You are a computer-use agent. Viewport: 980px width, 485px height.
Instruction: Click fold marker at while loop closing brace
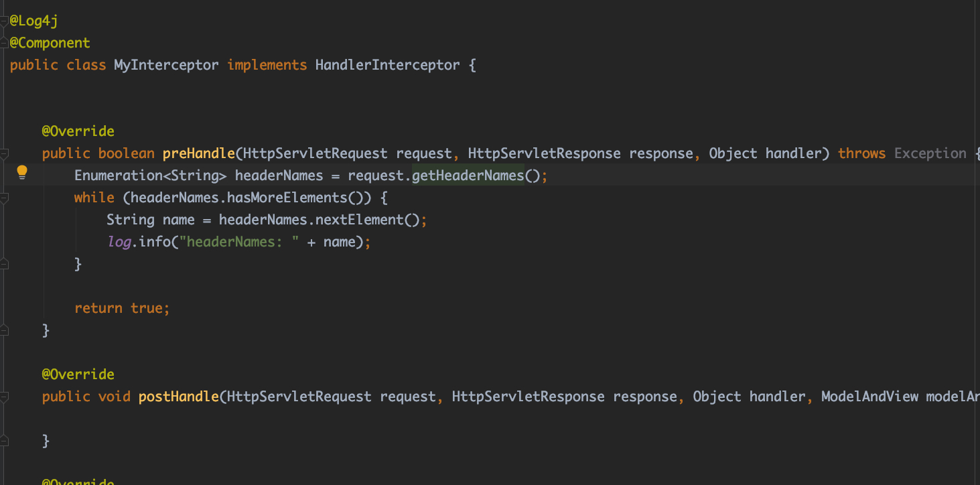click(4, 265)
